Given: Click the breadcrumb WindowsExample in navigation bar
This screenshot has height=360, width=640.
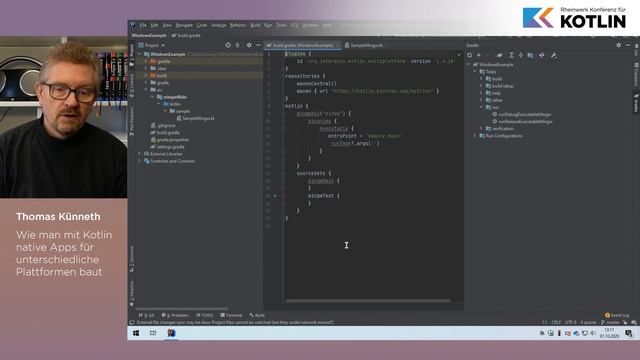Looking at the screenshot, I should click(149, 36).
